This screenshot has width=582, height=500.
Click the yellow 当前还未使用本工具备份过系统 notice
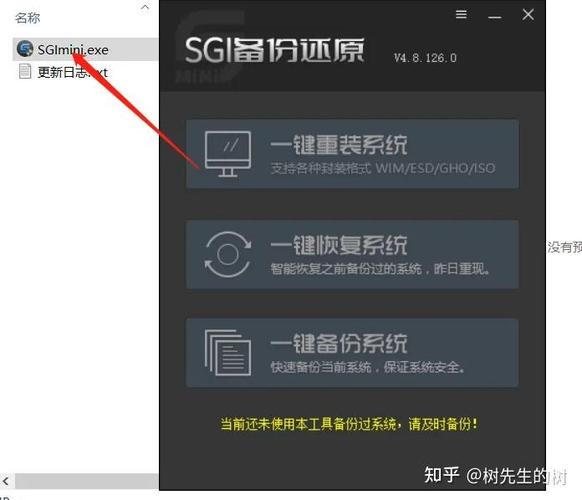[349, 424]
